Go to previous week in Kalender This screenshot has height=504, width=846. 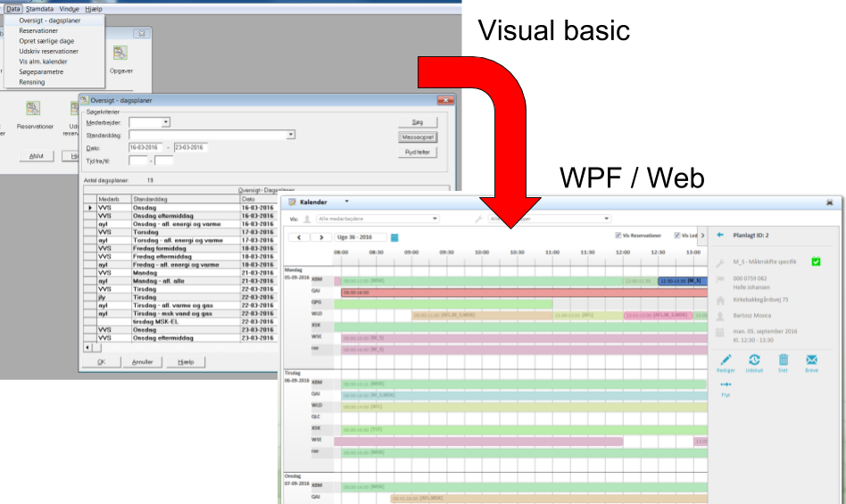click(299, 237)
